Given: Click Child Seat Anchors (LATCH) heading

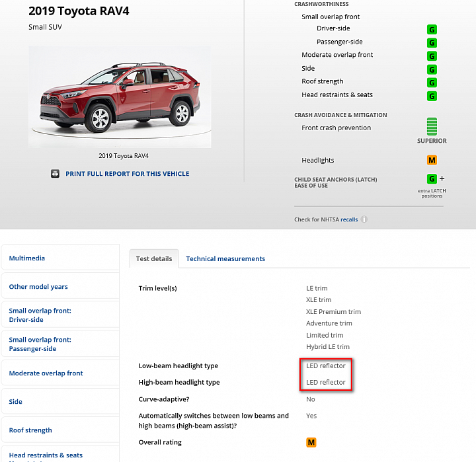Looking at the screenshot, I should coord(335,182).
